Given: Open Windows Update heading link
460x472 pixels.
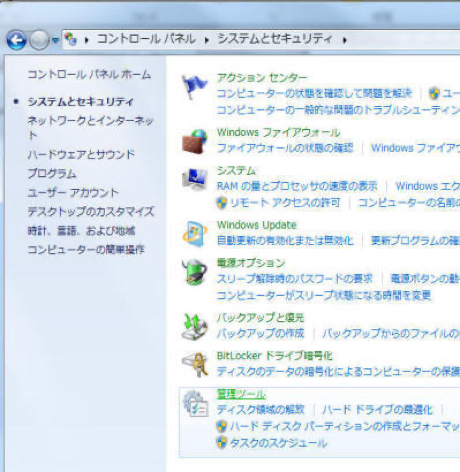Looking at the screenshot, I should (257, 225).
